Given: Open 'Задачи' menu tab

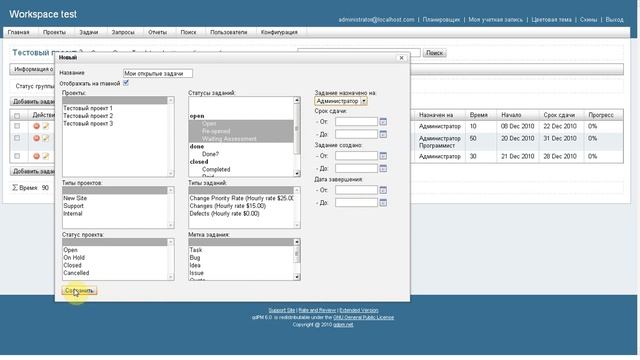Looking at the screenshot, I should (89, 32).
